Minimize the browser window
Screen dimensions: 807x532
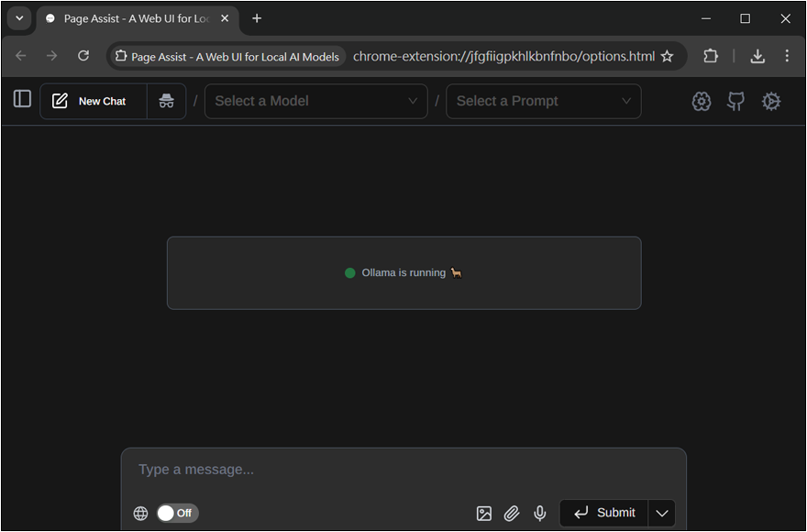point(706,18)
